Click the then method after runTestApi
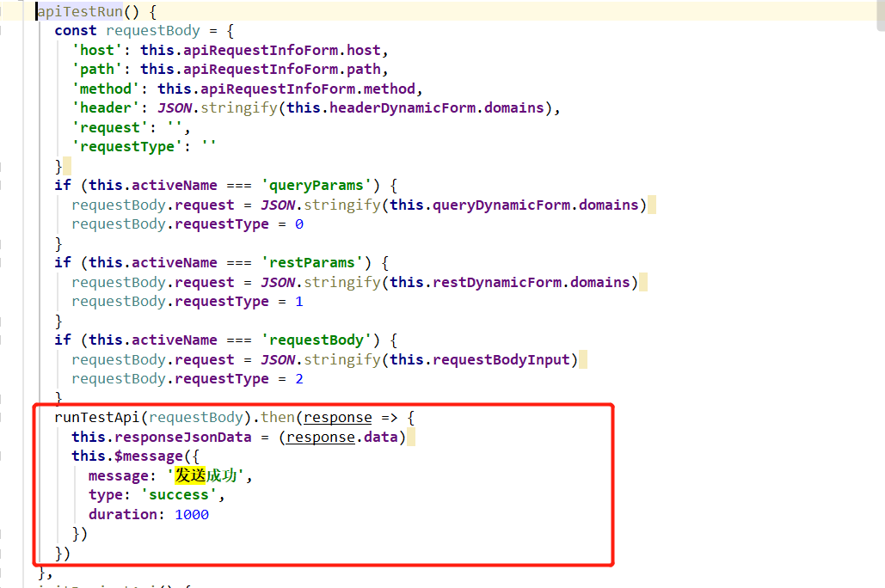Viewport: 885px width, 588px height. coord(278,417)
